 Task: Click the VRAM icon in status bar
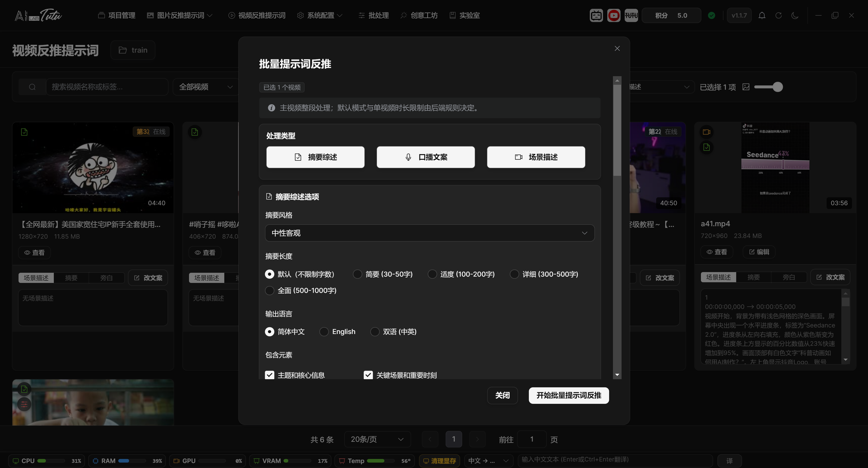[256, 461]
